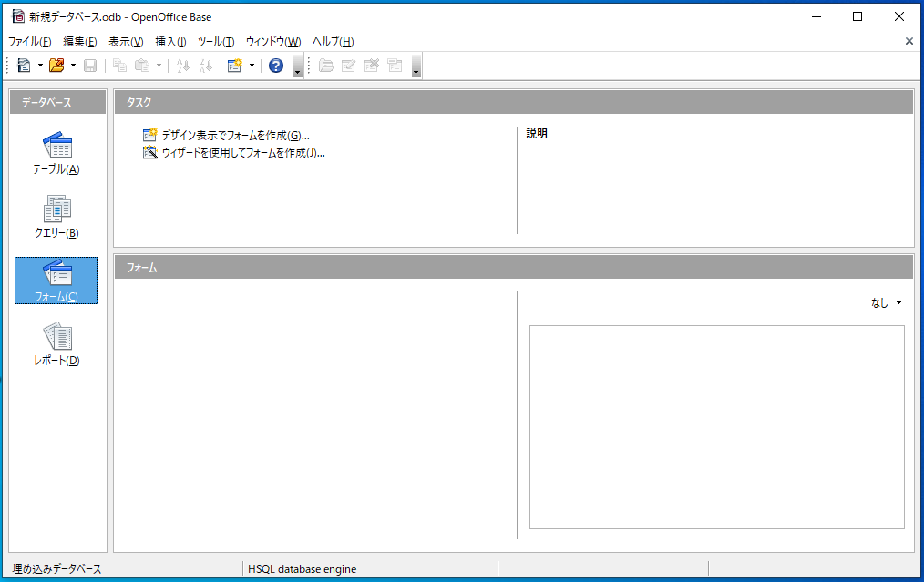The image size is (924, 582).
Task: Click the Open Document toolbar icon
Action: click(56, 65)
